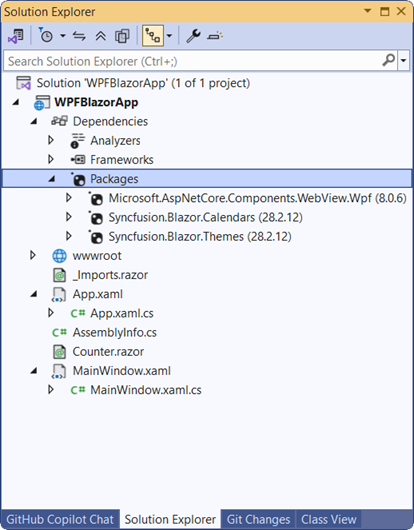414x530 pixels.
Task: Click the Show All Files icon
Action: click(x=122, y=35)
